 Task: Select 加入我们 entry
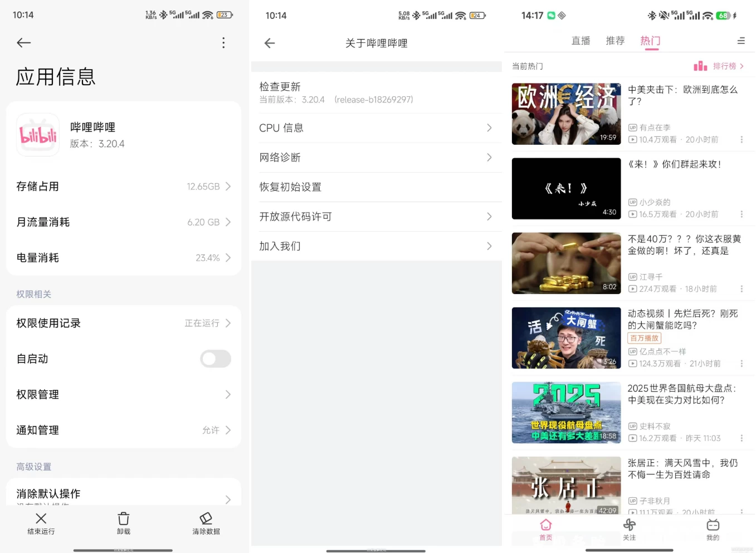tap(377, 246)
